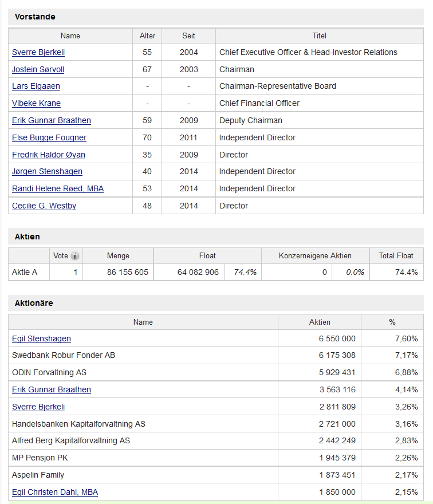Click the Alter column header

coord(147,36)
